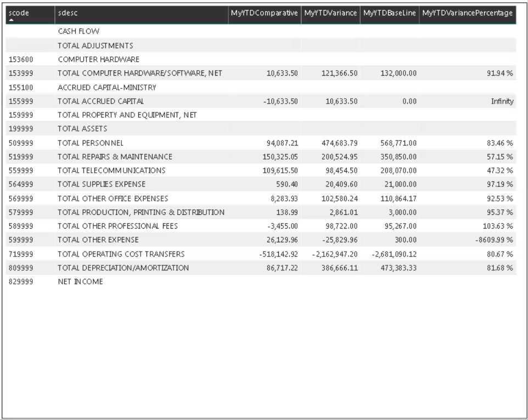The height and width of the screenshot is (420, 528).
Task: Select TOTAL DEPRECIATION/AMORTIZATION description
Action: coord(123,268)
